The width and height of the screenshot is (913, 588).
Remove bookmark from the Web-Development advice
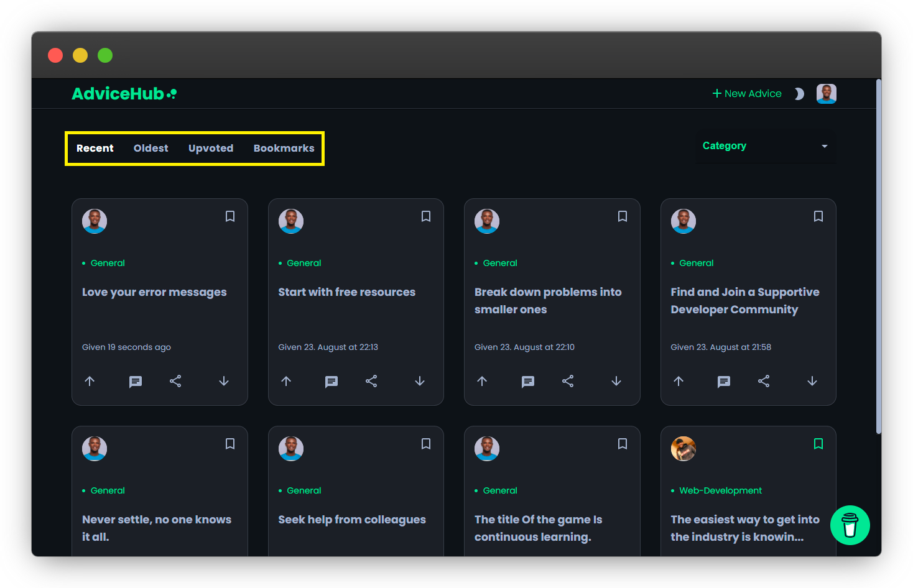pyautogui.click(x=818, y=444)
